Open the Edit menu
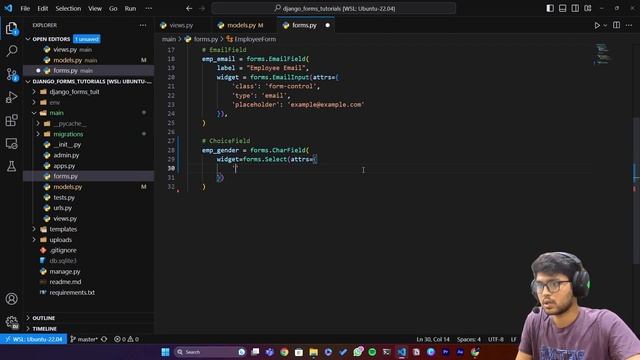This screenshot has height=360, width=640. click(42, 9)
